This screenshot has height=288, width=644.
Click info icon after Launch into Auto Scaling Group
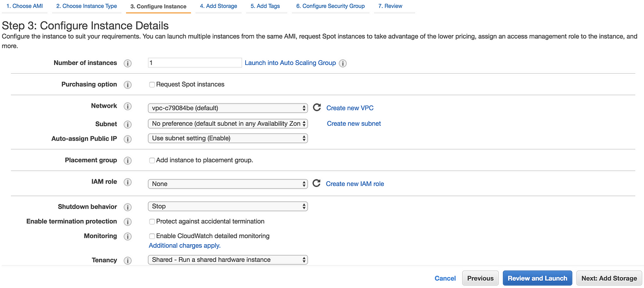tap(343, 63)
